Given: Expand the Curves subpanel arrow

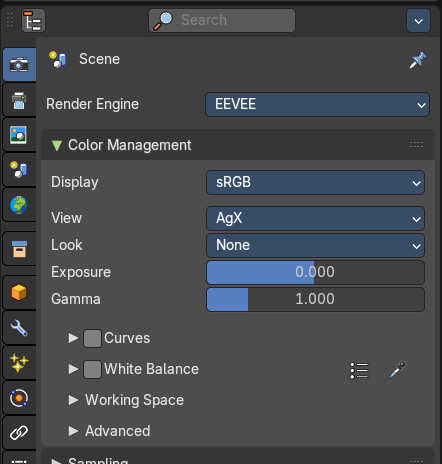Looking at the screenshot, I should [x=73, y=338].
